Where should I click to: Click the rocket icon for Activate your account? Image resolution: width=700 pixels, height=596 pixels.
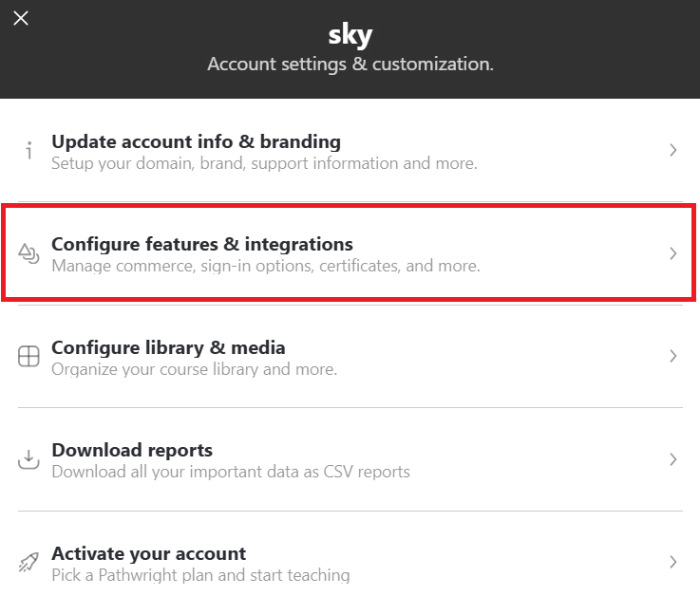(x=28, y=562)
